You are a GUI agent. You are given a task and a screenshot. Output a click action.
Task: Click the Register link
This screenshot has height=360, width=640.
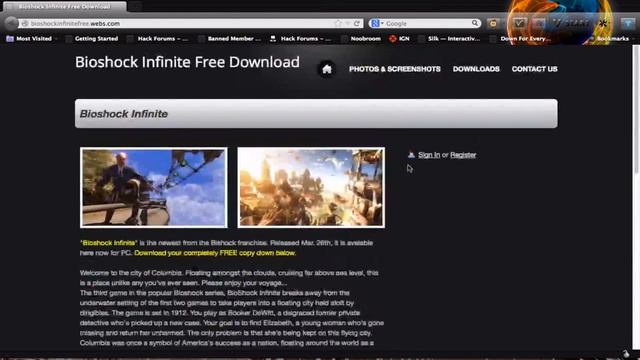click(463, 155)
